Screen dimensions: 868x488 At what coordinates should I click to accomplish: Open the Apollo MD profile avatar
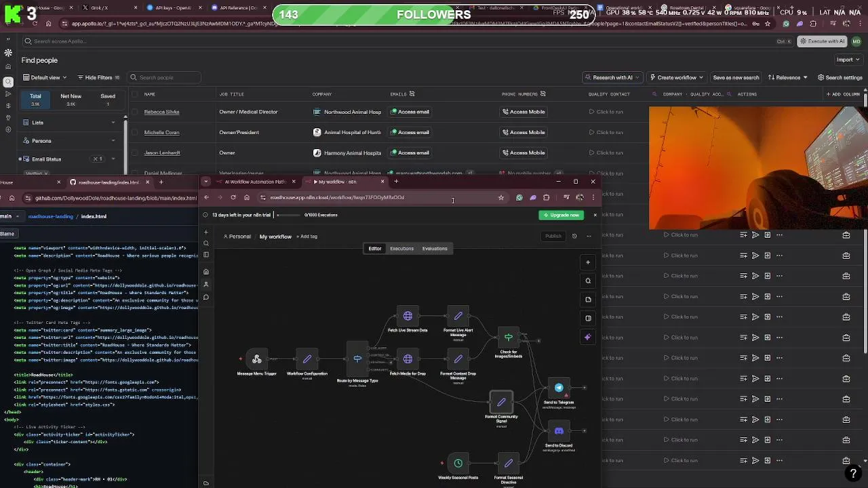point(856,41)
